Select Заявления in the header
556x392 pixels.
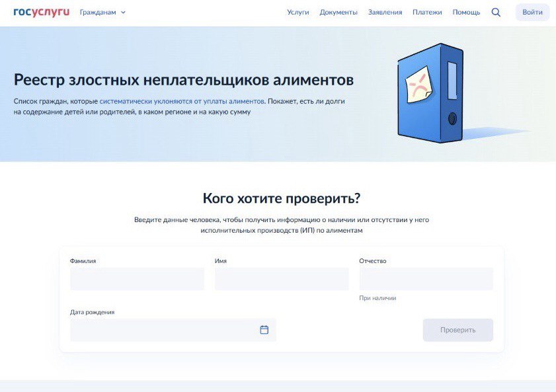pos(385,12)
